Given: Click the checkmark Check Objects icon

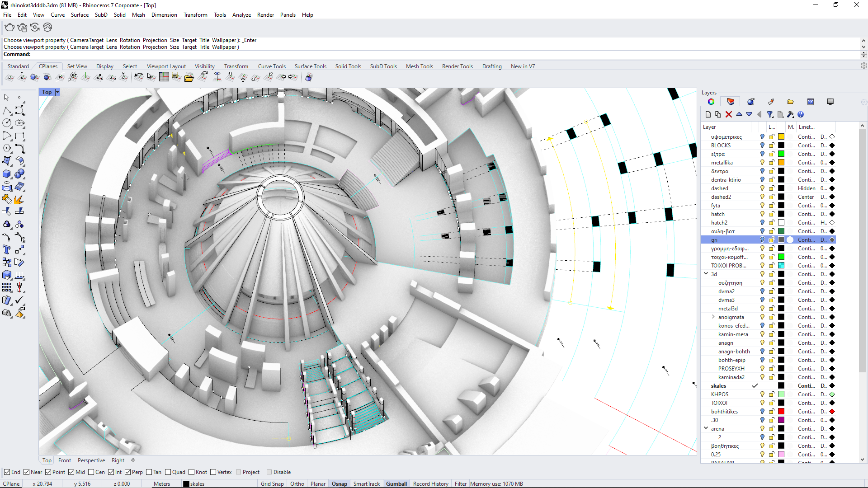Looking at the screenshot, I should point(19,300).
